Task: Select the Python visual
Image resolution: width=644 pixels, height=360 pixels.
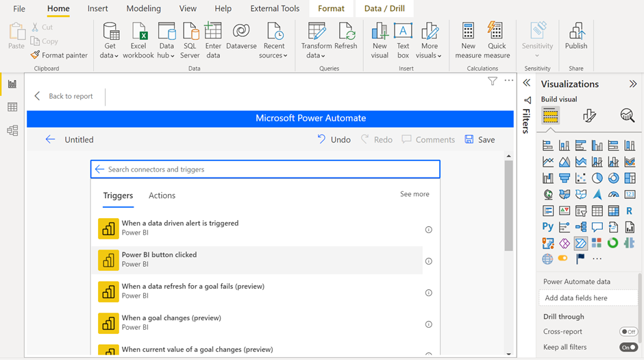Action: (x=547, y=227)
